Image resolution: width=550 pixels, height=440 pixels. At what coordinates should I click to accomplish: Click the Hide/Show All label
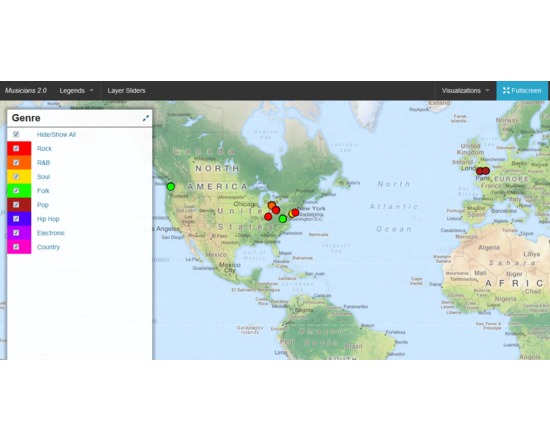pyautogui.click(x=56, y=134)
